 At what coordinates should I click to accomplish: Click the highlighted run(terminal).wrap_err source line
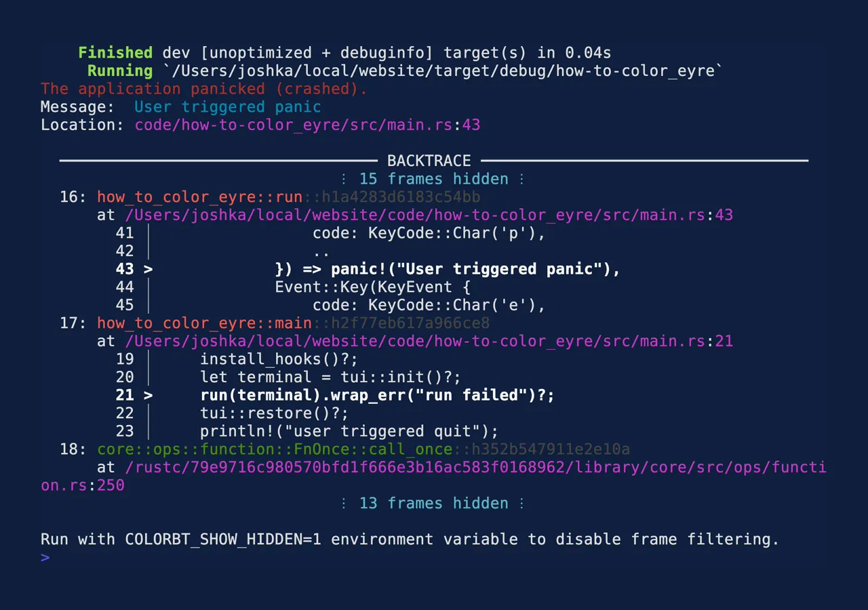pos(377,395)
